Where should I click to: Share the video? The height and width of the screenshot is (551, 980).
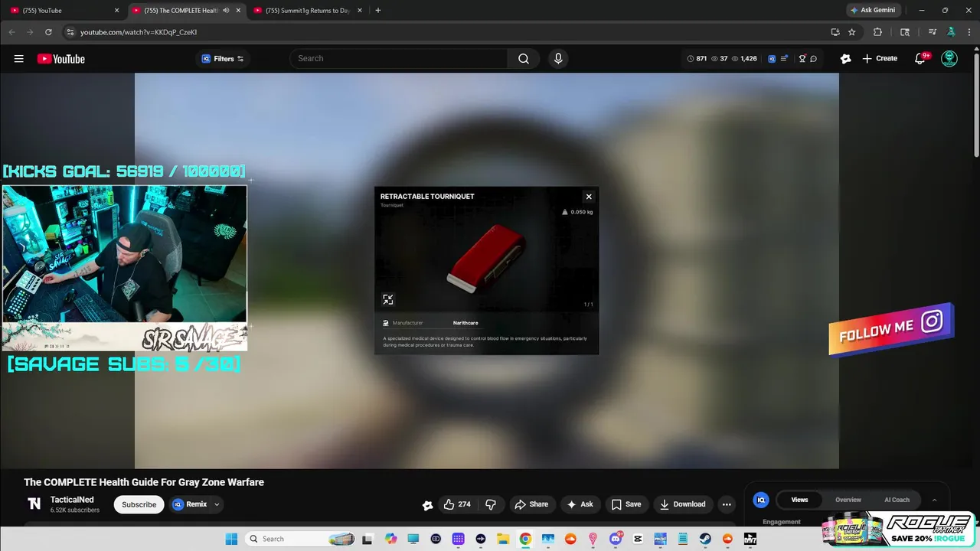tap(531, 504)
